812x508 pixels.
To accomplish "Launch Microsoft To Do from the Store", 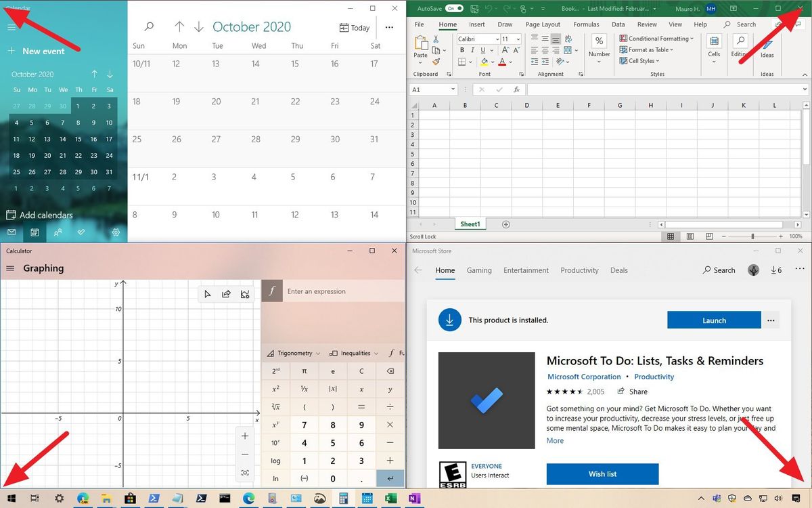I will [714, 320].
